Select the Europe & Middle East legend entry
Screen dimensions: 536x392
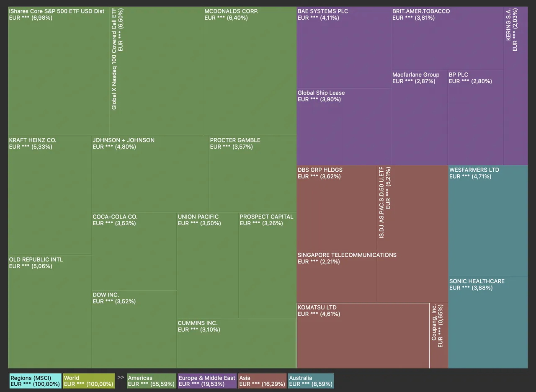pyautogui.click(x=207, y=381)
